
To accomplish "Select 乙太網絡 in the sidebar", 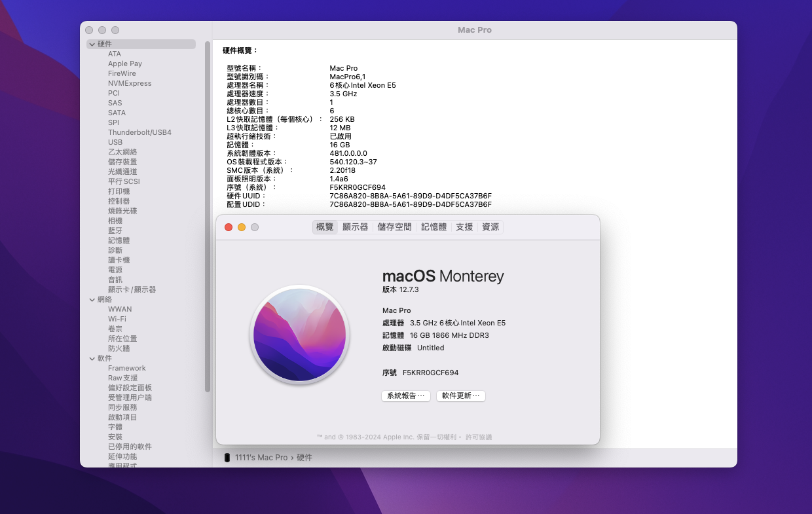I will [122, 152].
